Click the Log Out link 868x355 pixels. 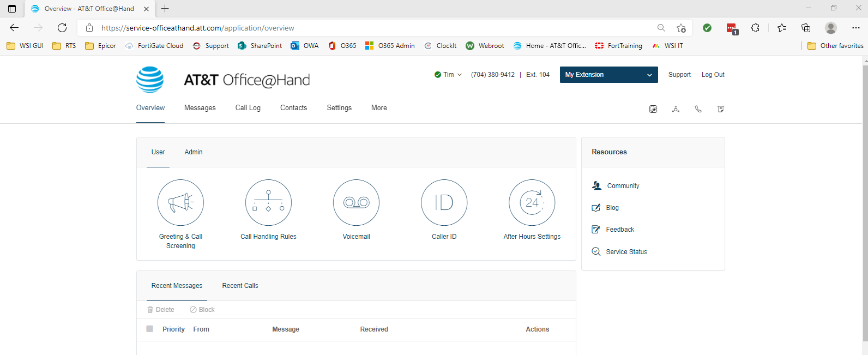[x=713, y=75]
